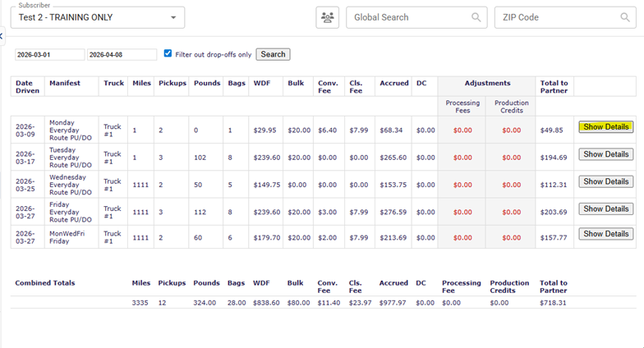Click the Manifest column header

64,83
